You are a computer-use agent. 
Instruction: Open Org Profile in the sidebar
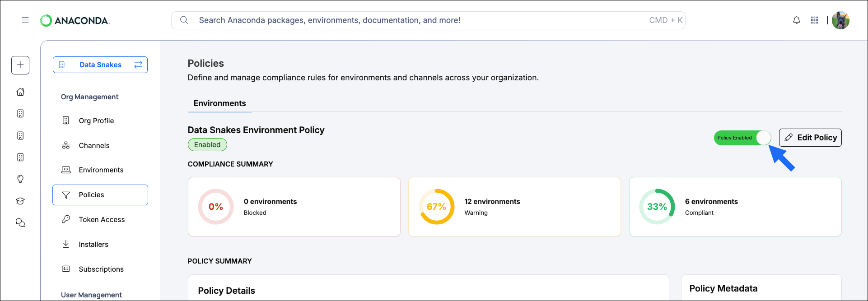click(x=100, y=120)
